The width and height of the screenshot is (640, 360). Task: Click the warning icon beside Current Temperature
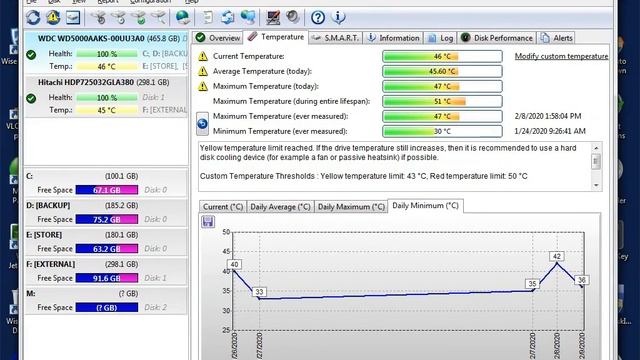pos(203,56)
